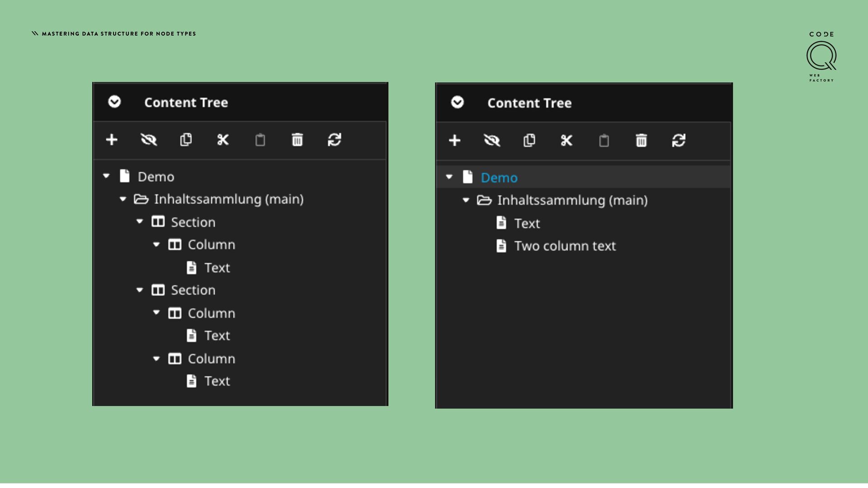Select Two column text node

(x=565, y=246)
